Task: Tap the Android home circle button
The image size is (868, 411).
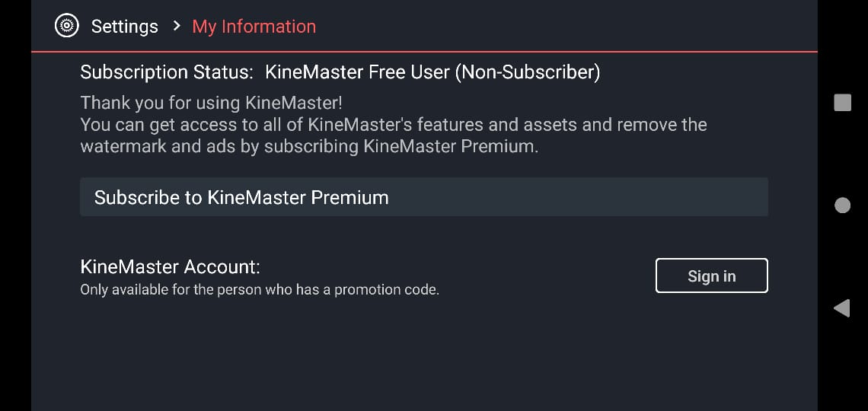Action: pos(842,205)
